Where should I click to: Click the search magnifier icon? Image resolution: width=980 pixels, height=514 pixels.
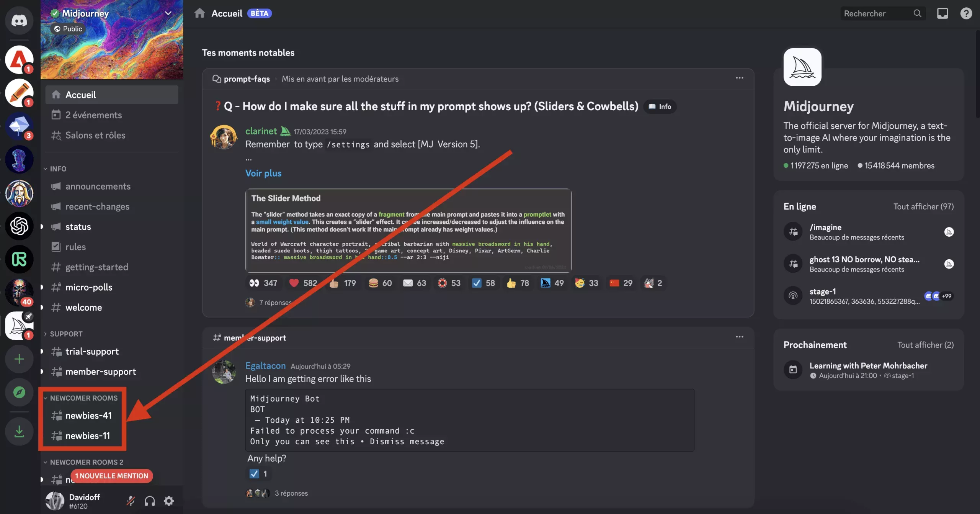(x=917, y=13)
